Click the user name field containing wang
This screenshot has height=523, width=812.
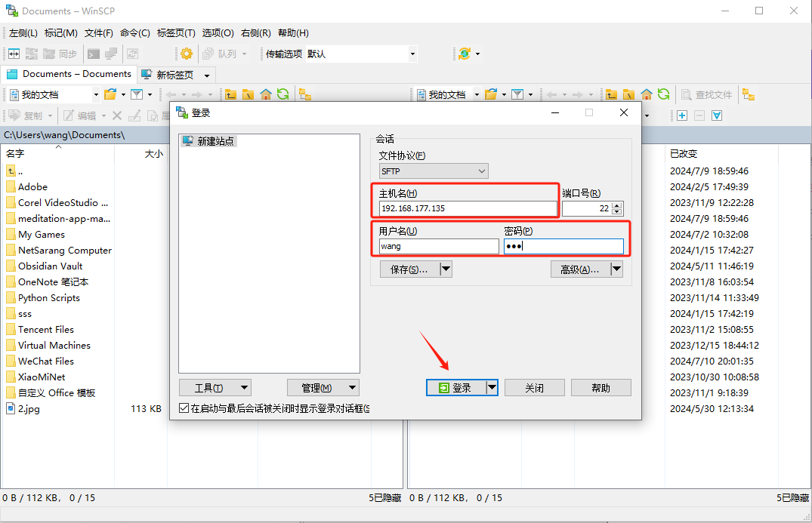[439, 246]
